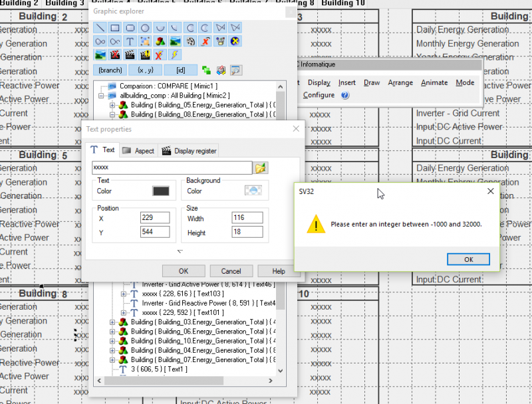Screen dimensions: 532x404
Task: Click the crossed-out lightning bolt icon
Action: pyautogui.click(x=160, y=54)
